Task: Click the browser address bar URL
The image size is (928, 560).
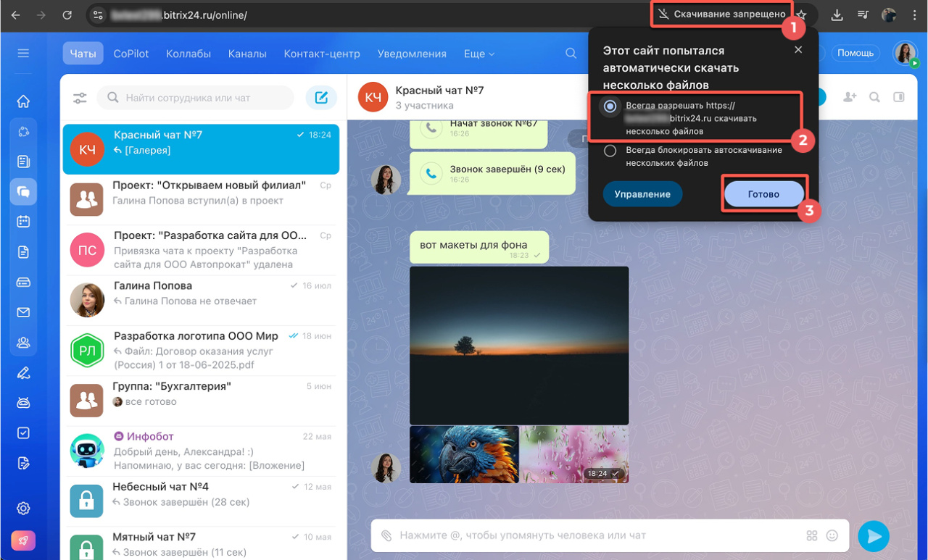Action: tap(180, 14)
